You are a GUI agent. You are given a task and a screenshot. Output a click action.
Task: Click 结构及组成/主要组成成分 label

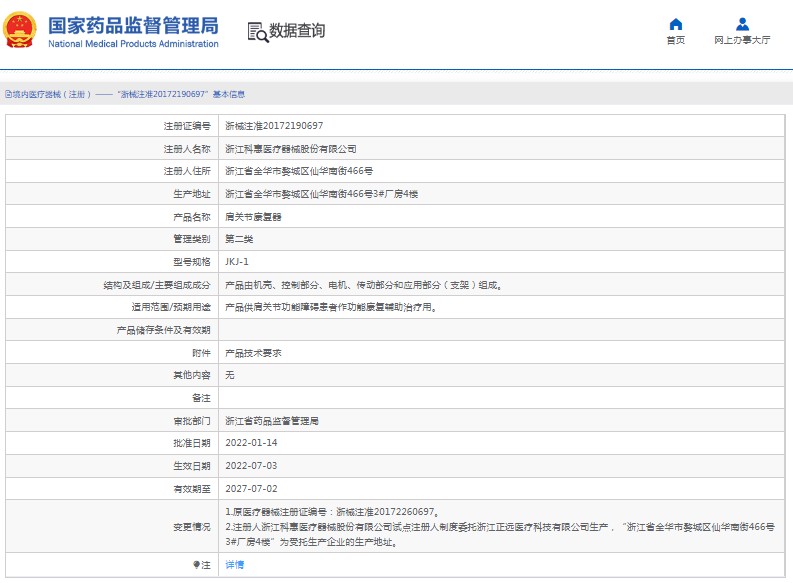tap(157, 285)
